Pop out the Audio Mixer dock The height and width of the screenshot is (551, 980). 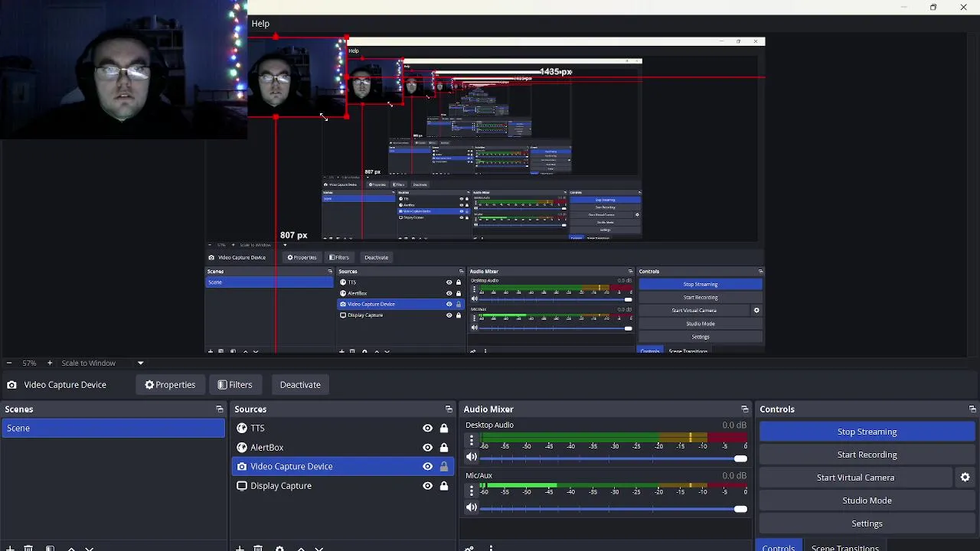pyautogui.click(x=744, y=409)
